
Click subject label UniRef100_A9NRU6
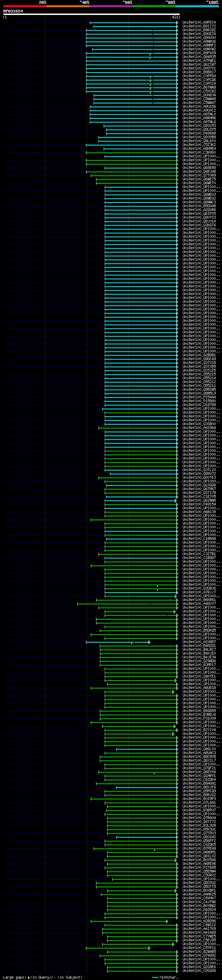click(x=199, y=41)
